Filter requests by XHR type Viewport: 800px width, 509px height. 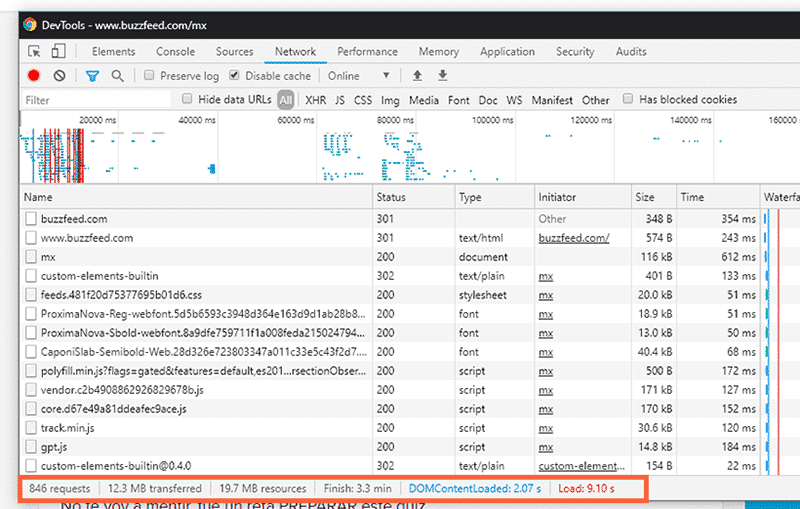pos(315,100)
